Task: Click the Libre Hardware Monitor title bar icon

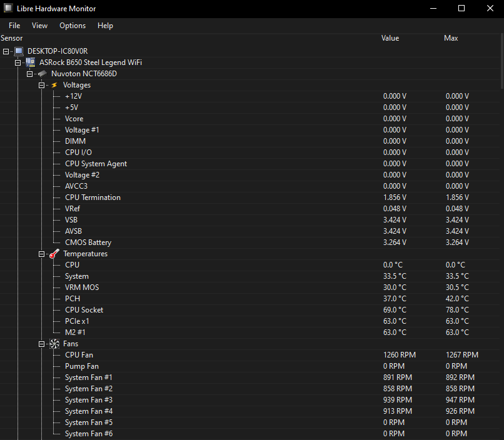Action: 9,9
